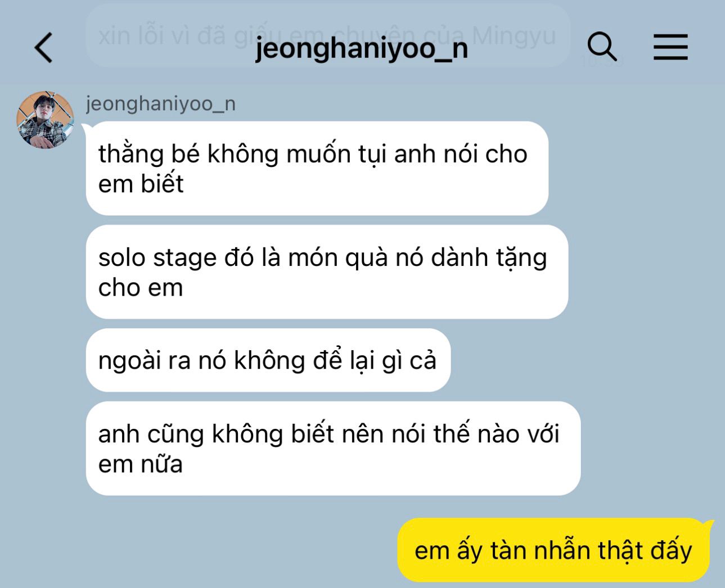Tap the message starting with 'thằng bé không muốn'

317,169
